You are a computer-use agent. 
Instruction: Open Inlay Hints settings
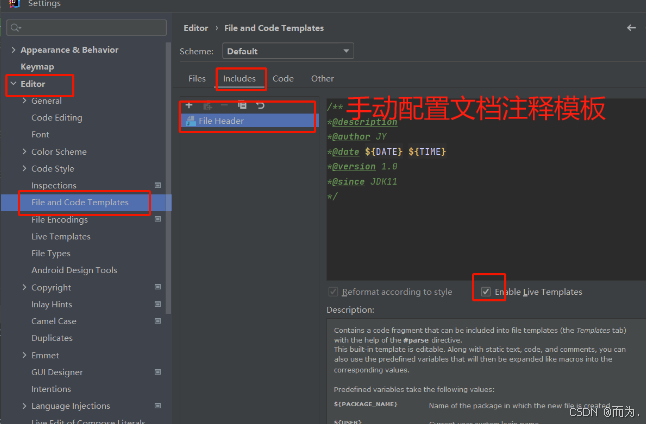(52, 304)
